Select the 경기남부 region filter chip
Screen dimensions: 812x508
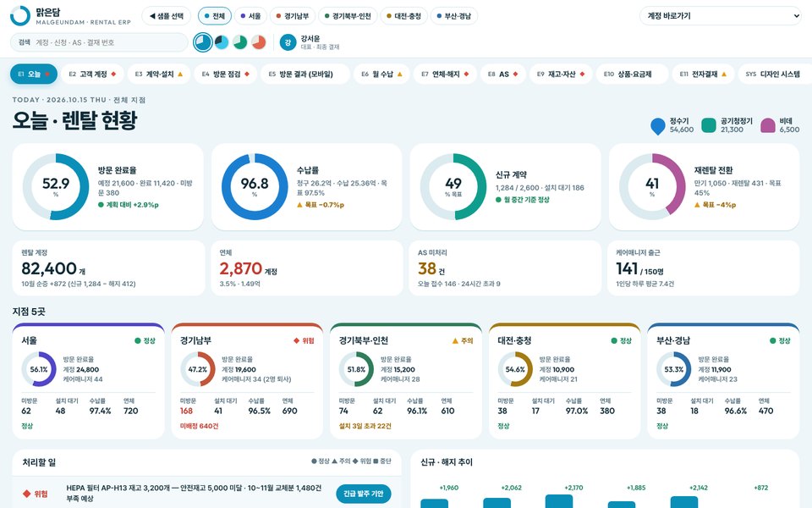click(x=293, y=16)
